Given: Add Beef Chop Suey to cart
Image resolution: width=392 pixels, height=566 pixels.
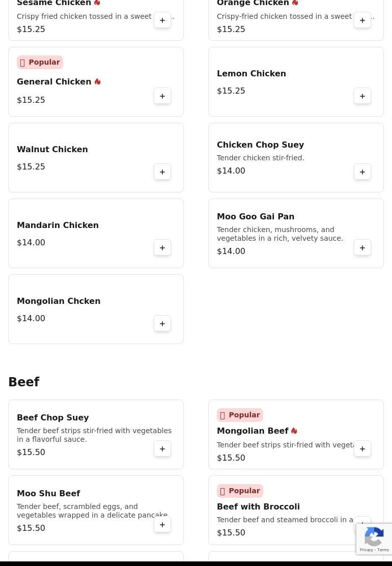Looking at the screenshot, I should (162, 449).
